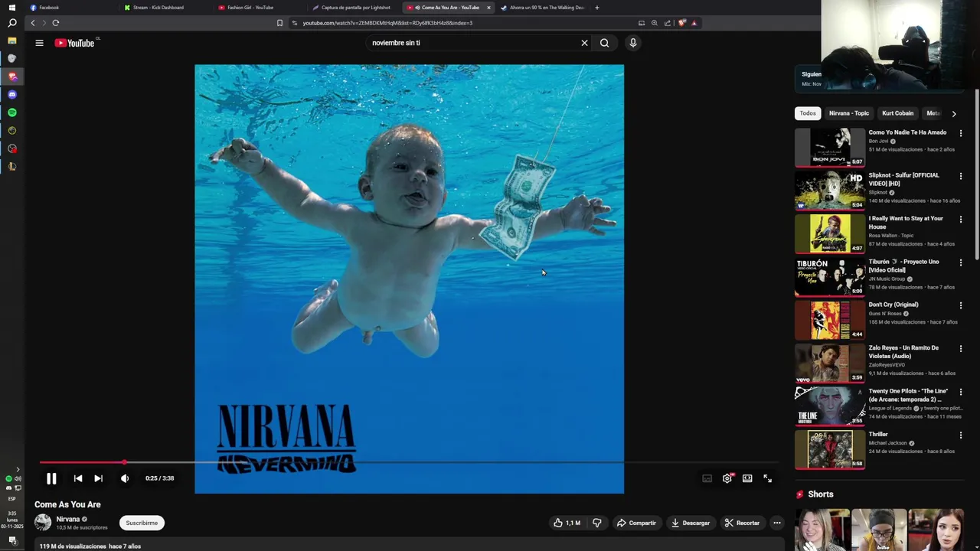Click the browser zoom magnifier icon

(x=655, y=23)
